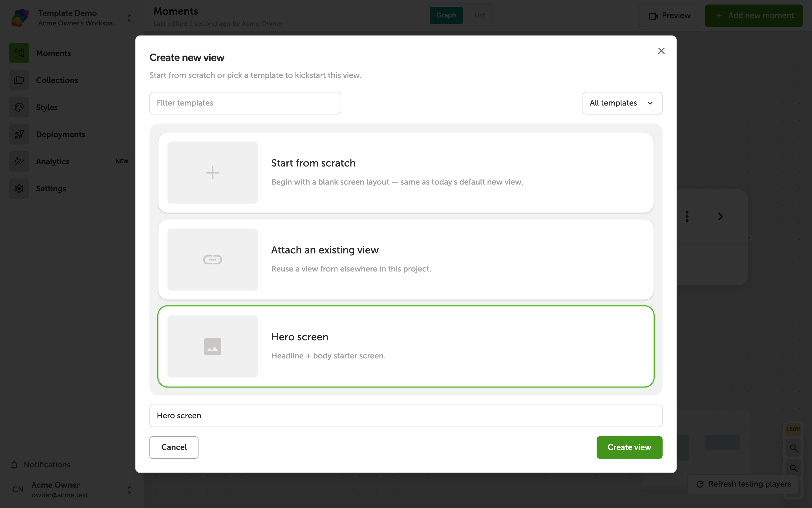
Task: Click the image thumbnail for Hero screen
Action: [212, 346]
